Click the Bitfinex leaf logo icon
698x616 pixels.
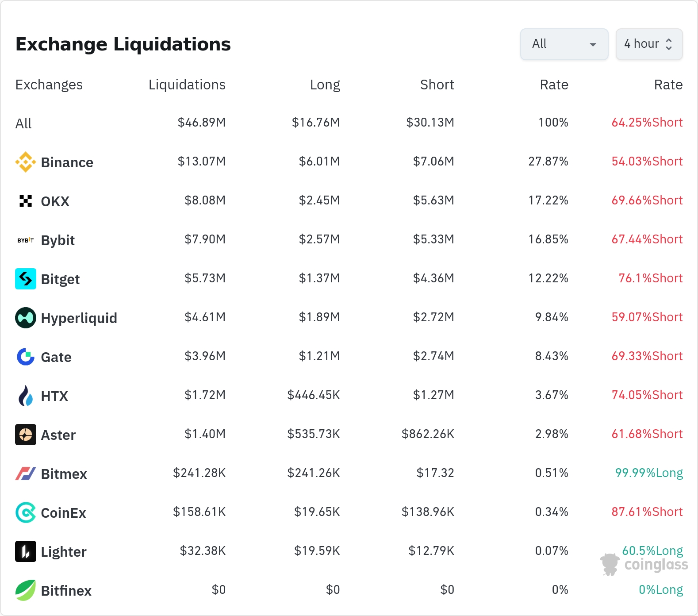point(26,590)
